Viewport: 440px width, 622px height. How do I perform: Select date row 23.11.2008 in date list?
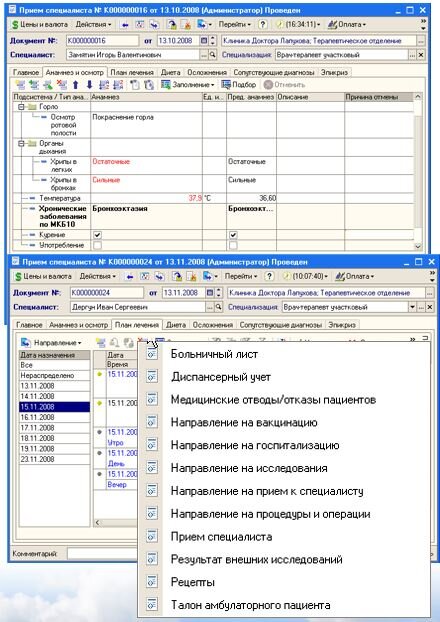[x=55, y=459]
